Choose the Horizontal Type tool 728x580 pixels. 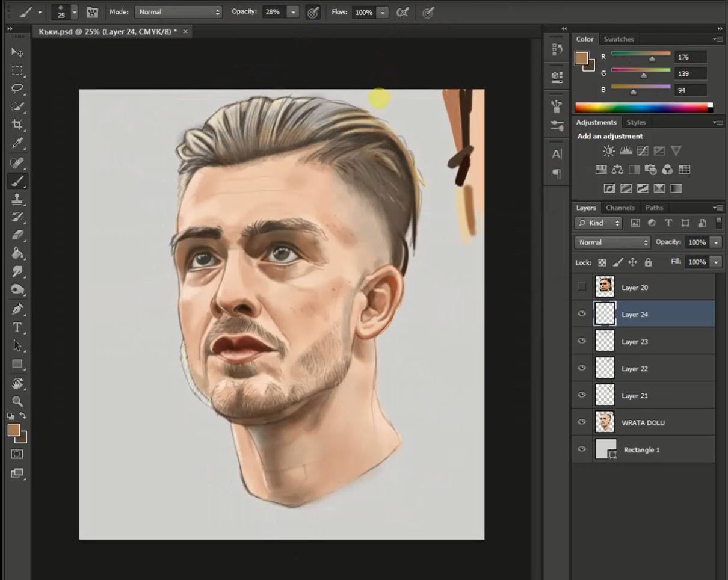pos(17,327)
